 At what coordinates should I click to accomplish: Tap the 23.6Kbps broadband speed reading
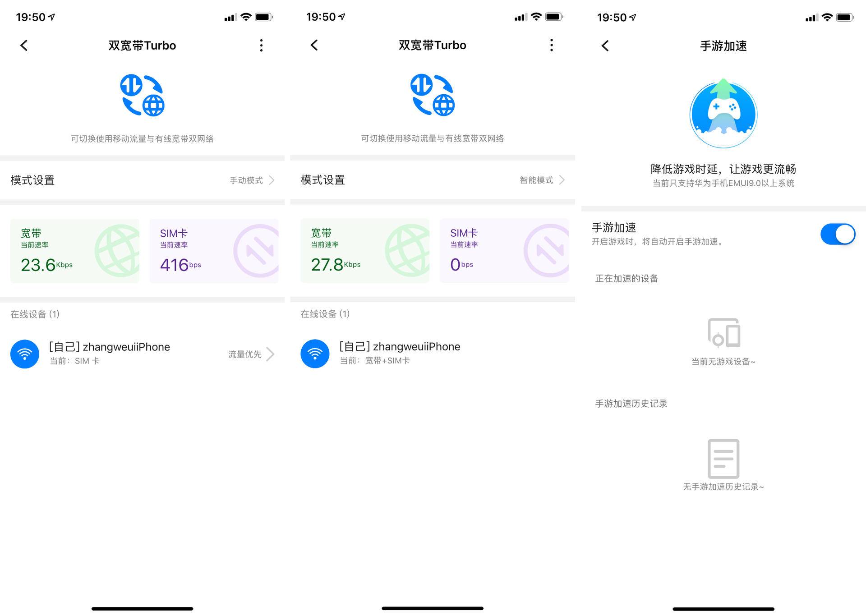(46, 264)
